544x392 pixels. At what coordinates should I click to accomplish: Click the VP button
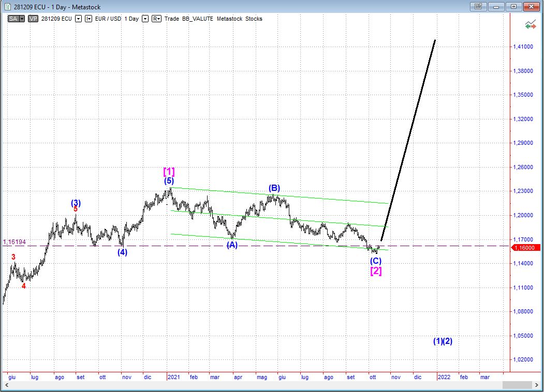click(x=33, y=19)
